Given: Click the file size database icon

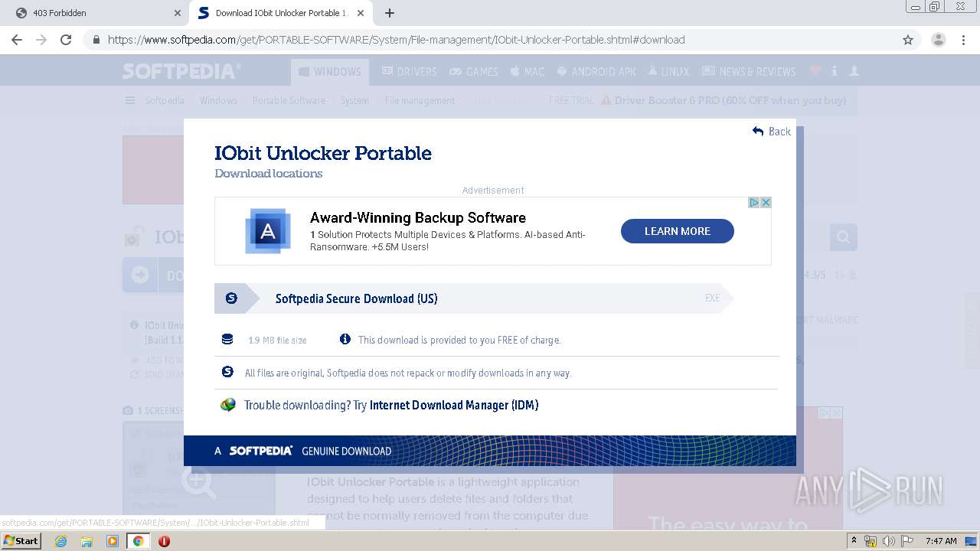Looking at the screenshot, I should point(227,339).
